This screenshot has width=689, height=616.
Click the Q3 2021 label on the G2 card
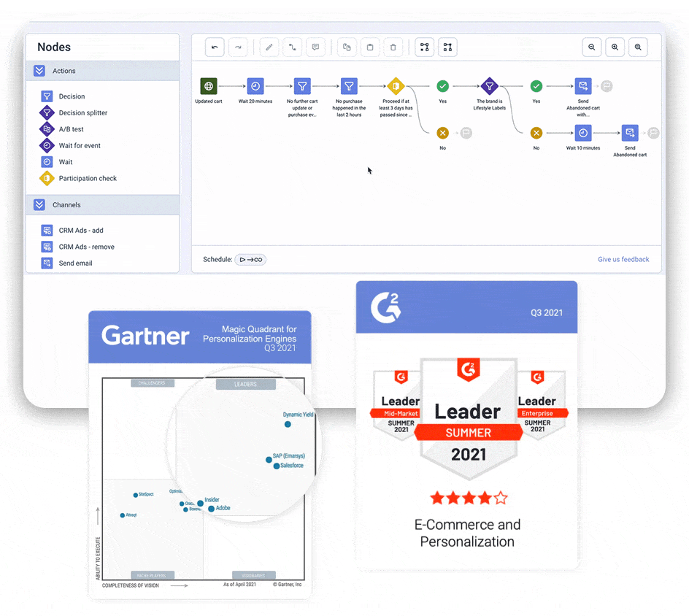[547, 313]
